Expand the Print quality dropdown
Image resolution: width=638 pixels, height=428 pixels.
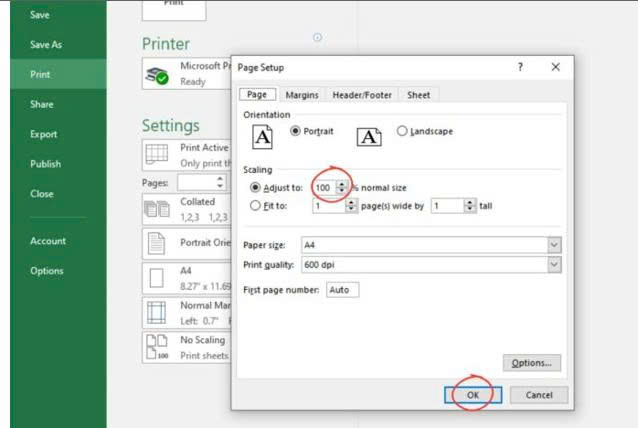(x=554, y=265)
